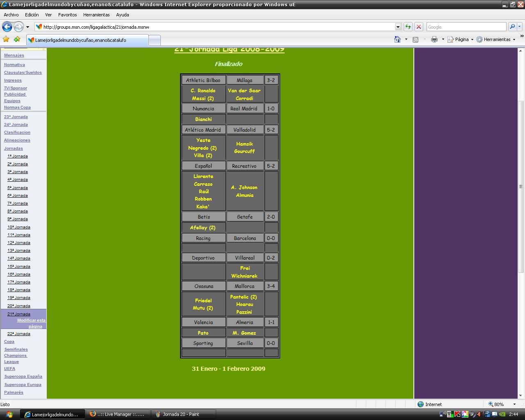Open the Página menu

pyautogui.click(x=460, y=39)
